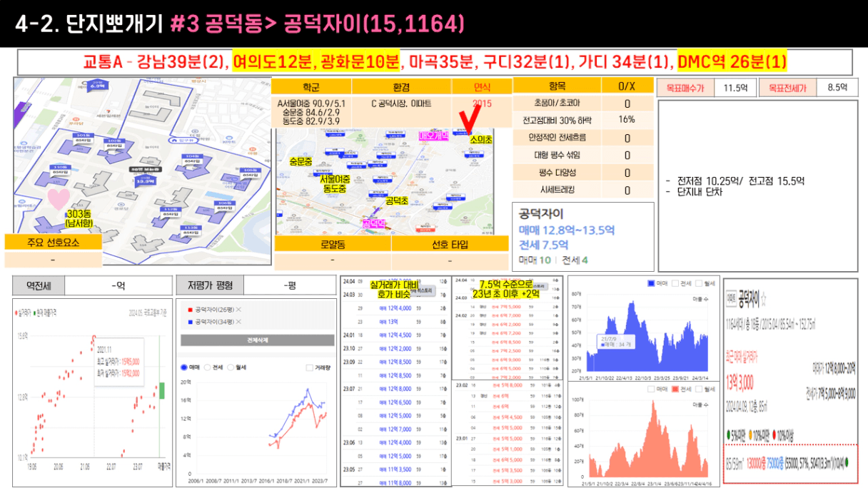The image size is (868, 488).
Task: Click the orange 10%미만 legend dot
Action: click(750, 436)
